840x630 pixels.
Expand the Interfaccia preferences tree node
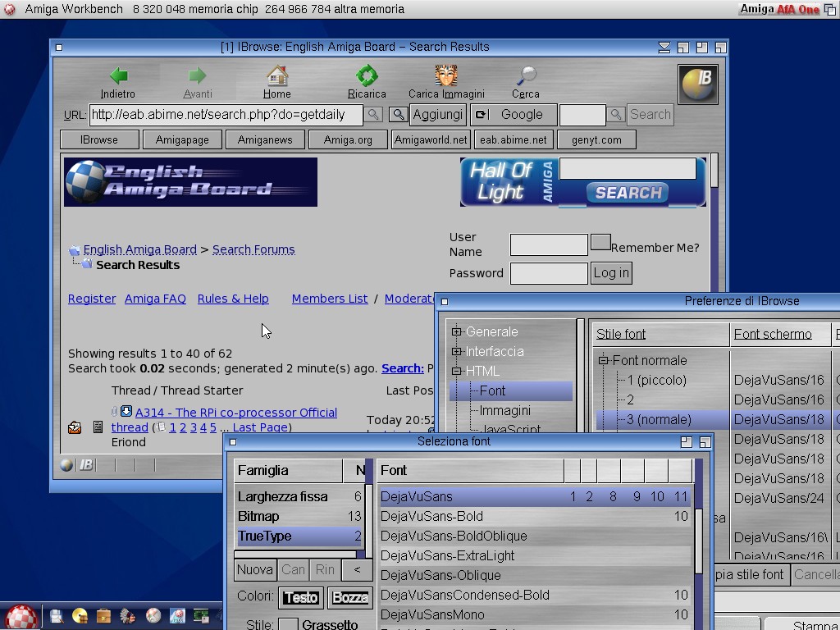(x=457, y=352)
